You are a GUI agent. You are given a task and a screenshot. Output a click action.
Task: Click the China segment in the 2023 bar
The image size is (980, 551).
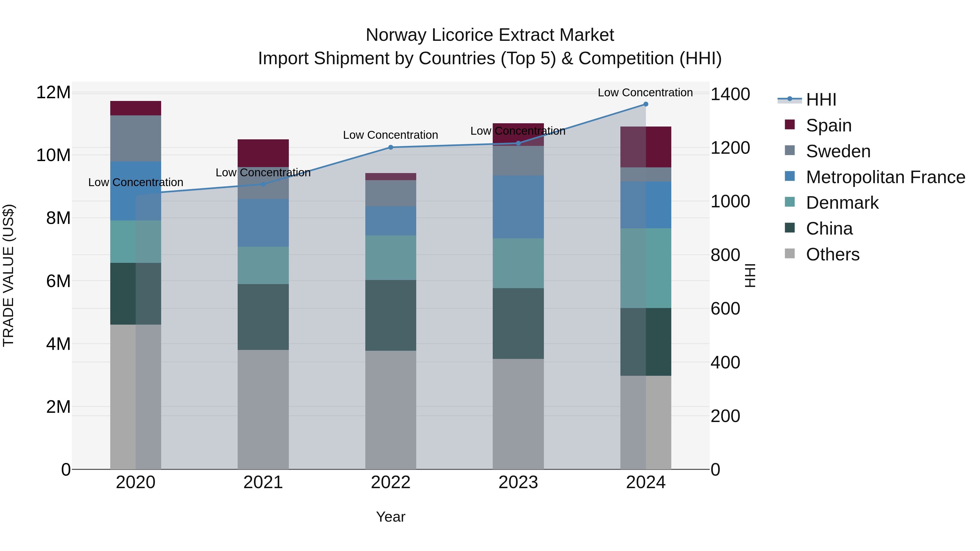[518, 324]
